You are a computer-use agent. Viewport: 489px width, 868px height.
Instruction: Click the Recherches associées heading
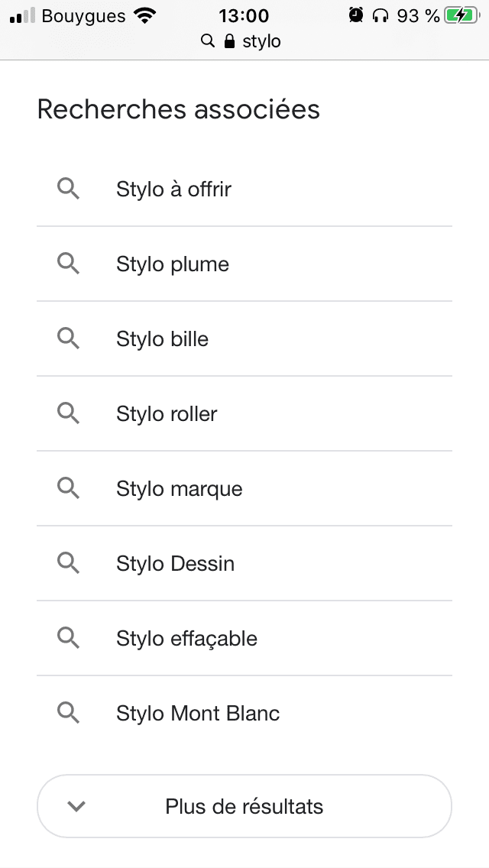click(x=180, y=110)
